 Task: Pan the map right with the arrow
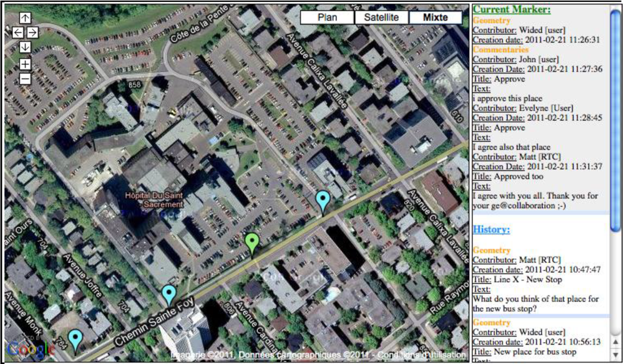(x=32, y=32)
